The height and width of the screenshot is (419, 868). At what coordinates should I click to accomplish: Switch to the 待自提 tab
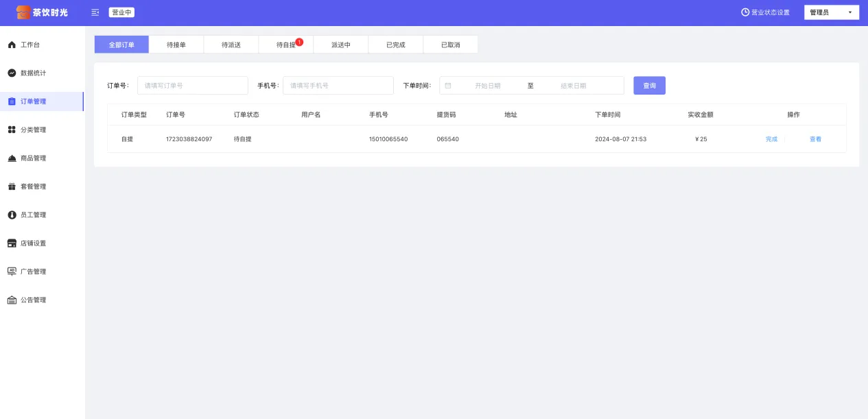click(285, 45)
